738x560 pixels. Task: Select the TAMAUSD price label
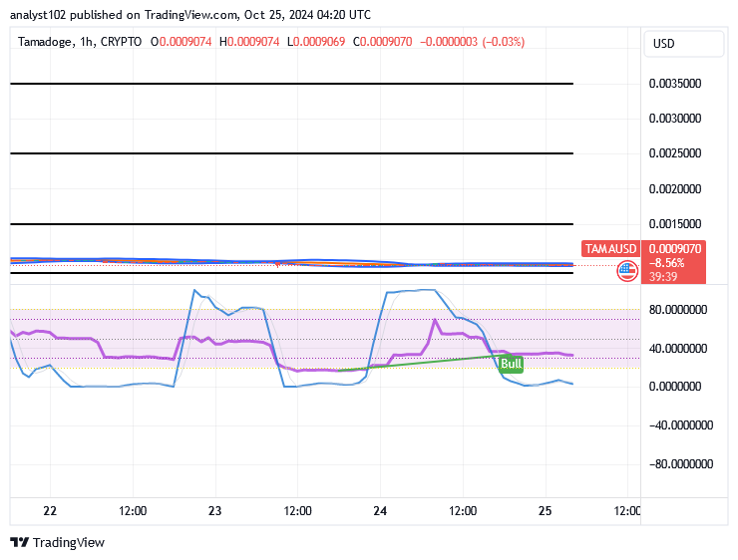tap(610, 248)
